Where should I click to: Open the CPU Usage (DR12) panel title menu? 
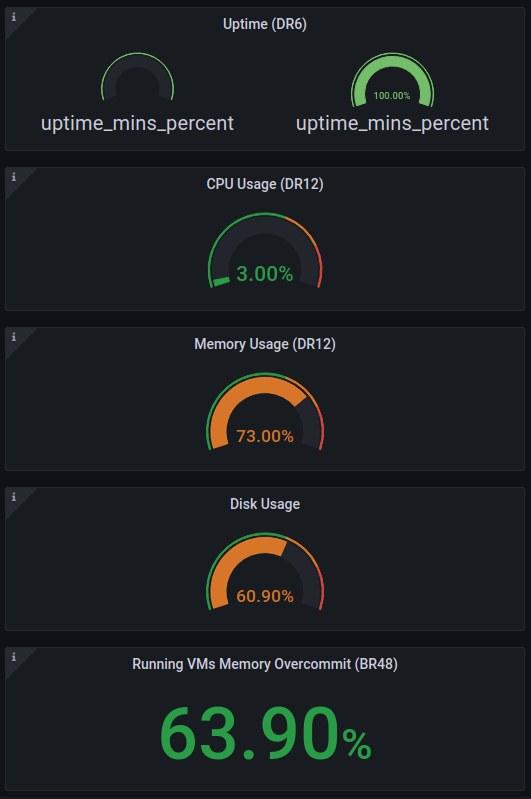265,184
